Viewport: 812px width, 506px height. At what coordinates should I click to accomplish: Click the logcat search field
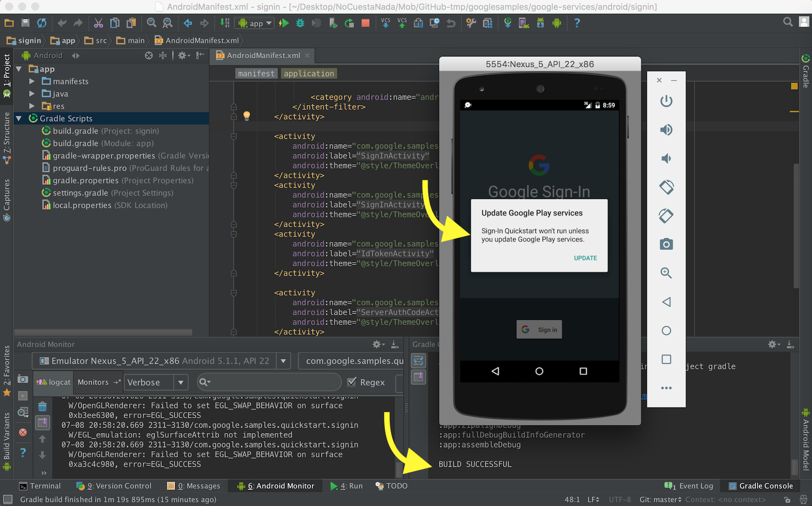click(269, 382)
